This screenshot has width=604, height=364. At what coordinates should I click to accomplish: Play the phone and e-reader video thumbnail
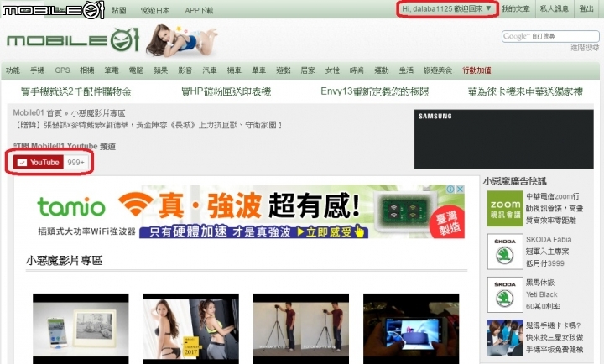click(x=81, y=329)
